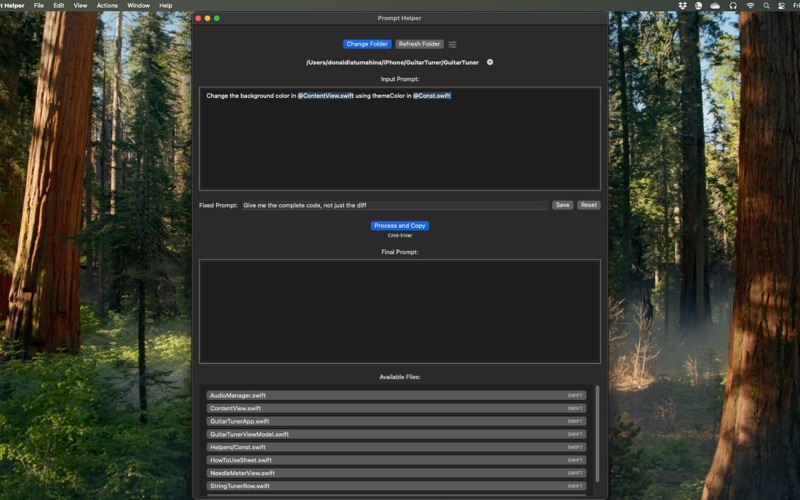Click the @Const.swift mention in the input prompt
This screenshot has height=500, width=800.
(x=432, y=96)
